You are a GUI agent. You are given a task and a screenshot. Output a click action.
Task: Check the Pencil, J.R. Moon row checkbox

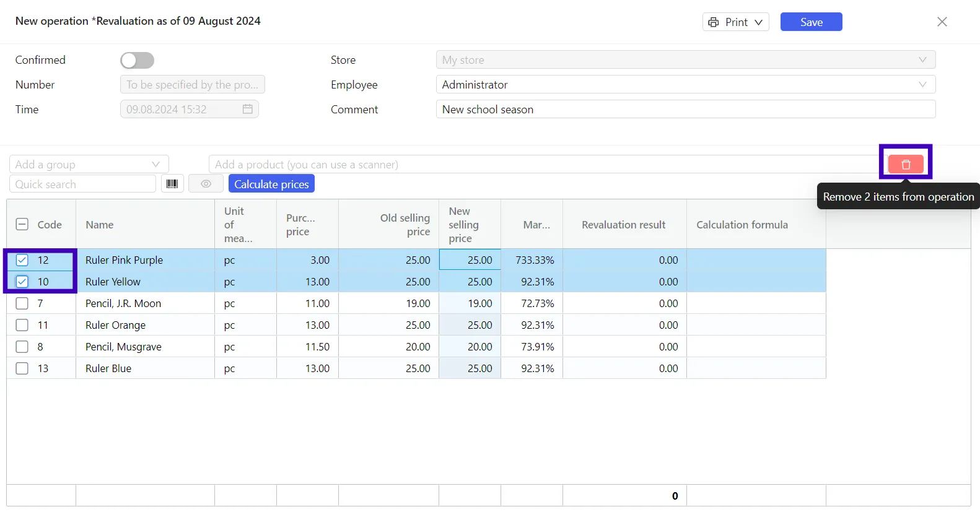tap(22, 303)
